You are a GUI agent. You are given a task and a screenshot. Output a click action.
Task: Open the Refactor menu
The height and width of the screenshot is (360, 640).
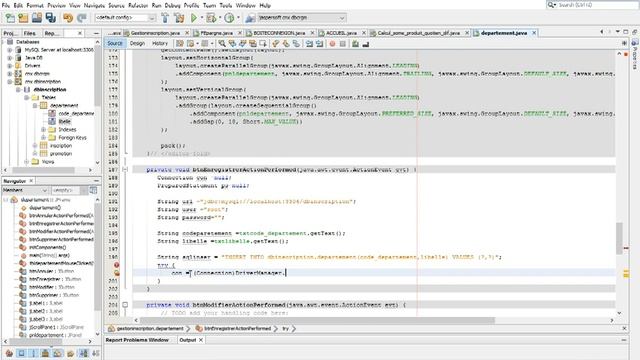[138, 5]
